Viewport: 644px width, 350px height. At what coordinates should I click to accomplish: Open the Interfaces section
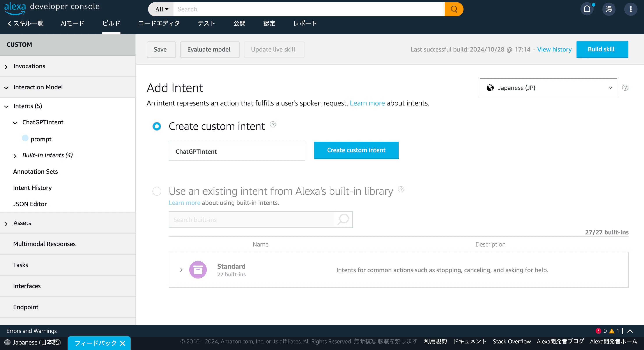[27, 286]
